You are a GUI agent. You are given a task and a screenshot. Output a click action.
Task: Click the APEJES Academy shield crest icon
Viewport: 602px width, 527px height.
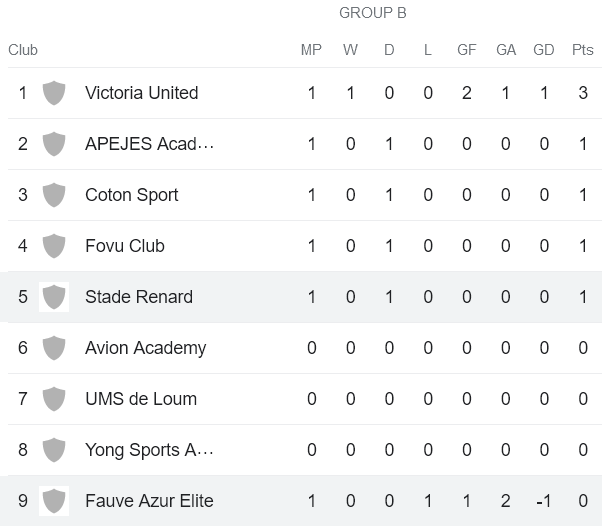click(54, 144)
